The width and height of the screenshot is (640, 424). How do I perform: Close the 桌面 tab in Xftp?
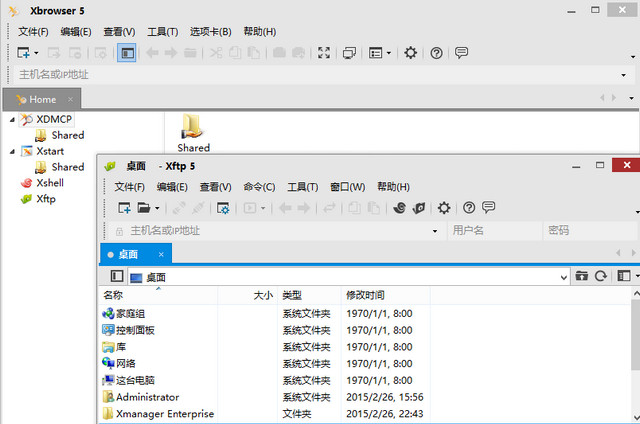pyautogui.click(x=161, y=255)
